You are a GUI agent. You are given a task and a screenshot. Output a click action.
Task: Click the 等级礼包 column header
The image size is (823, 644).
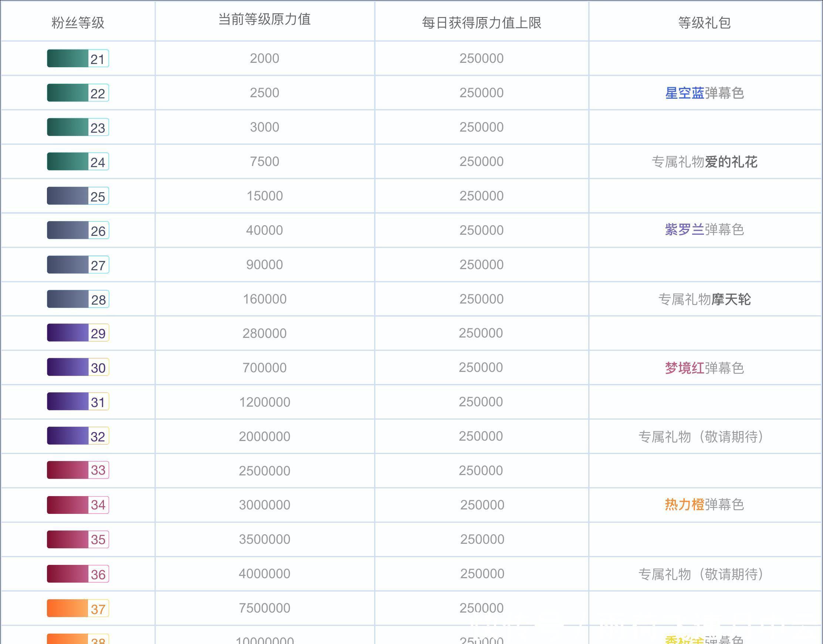705,21
